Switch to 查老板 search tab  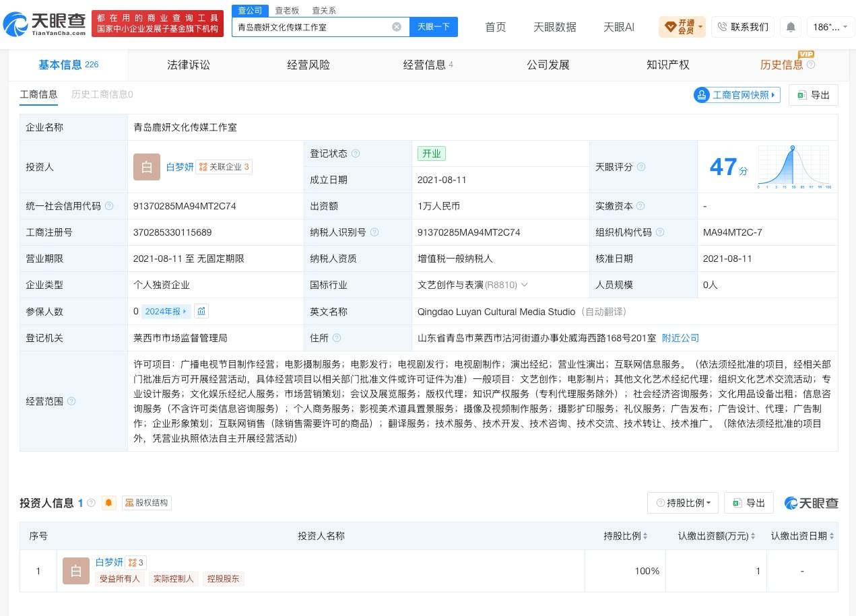coord(287,10)
